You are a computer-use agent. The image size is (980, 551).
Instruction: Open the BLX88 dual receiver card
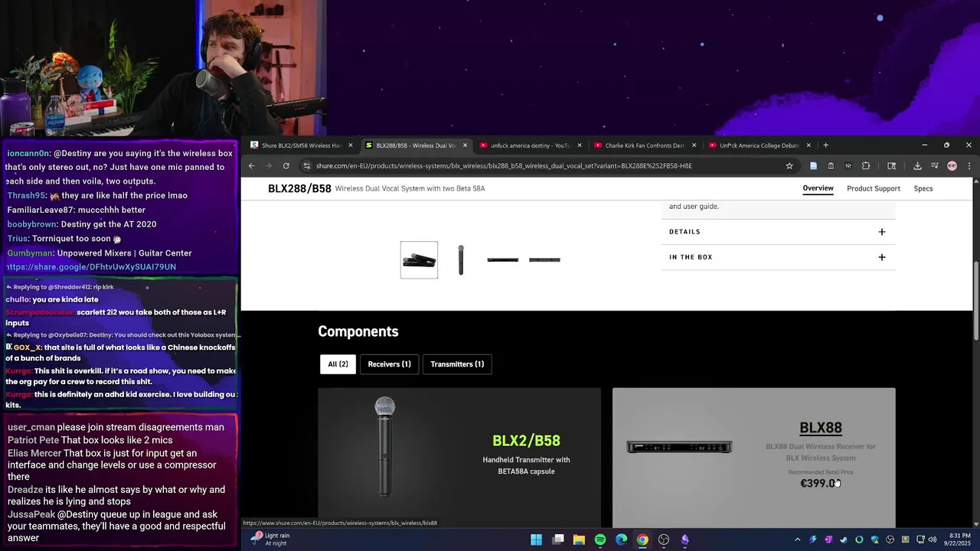[753, 457]
